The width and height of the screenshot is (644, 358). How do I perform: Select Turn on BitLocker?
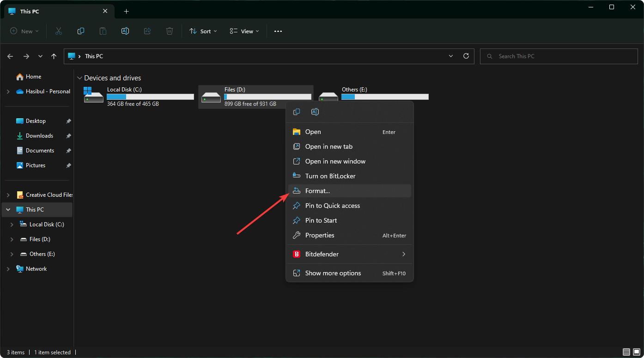pyautogui.click(x=350, y=176)
